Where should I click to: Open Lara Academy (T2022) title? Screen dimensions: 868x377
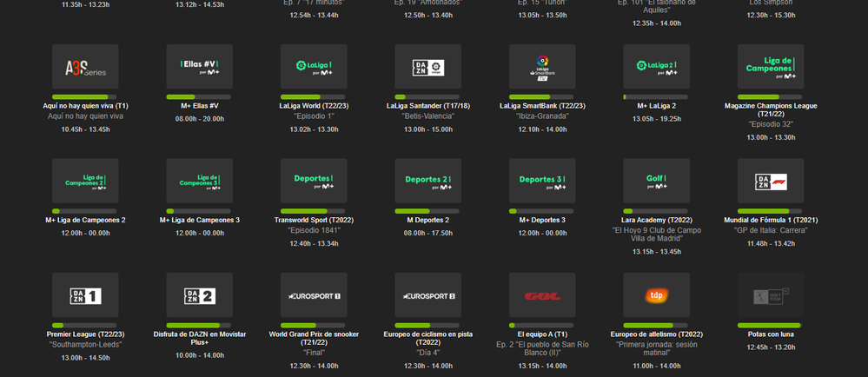pyautogui.click(x=657, y=220)
